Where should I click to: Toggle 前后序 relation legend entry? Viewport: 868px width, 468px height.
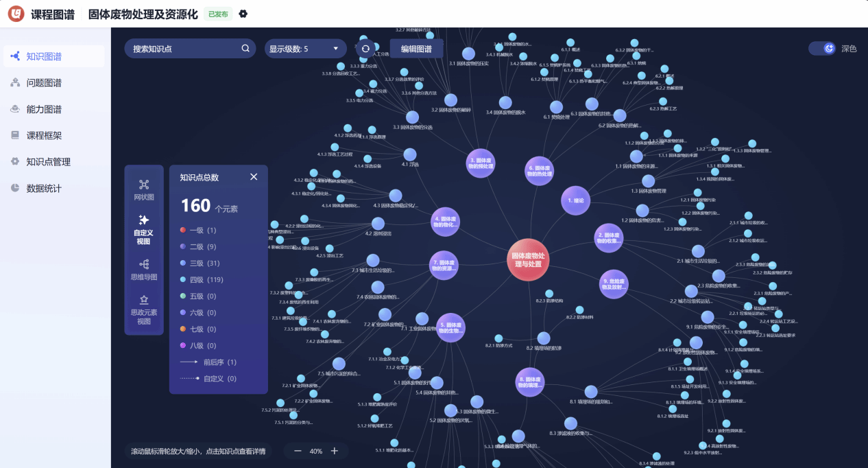click(x=208, y=362)
